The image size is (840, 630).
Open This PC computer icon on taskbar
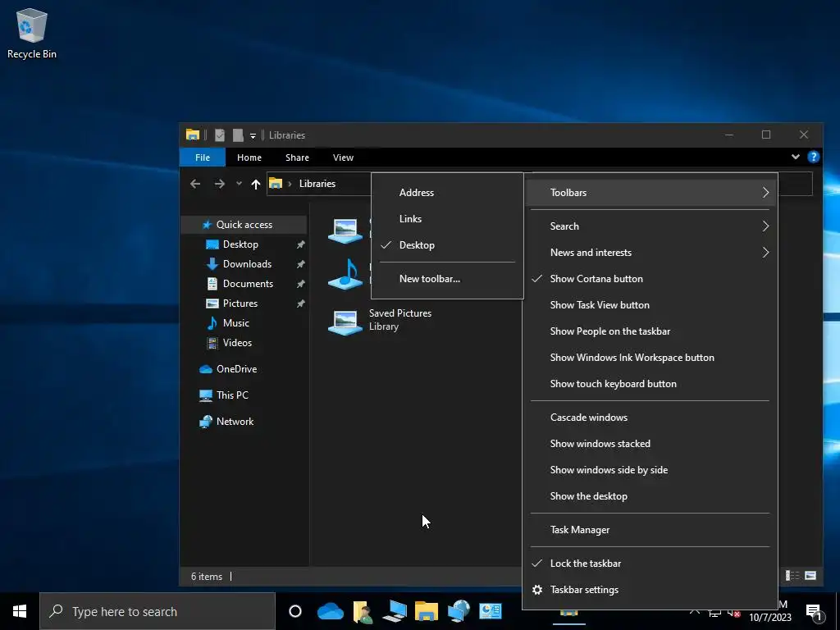(x=395, y=611)
